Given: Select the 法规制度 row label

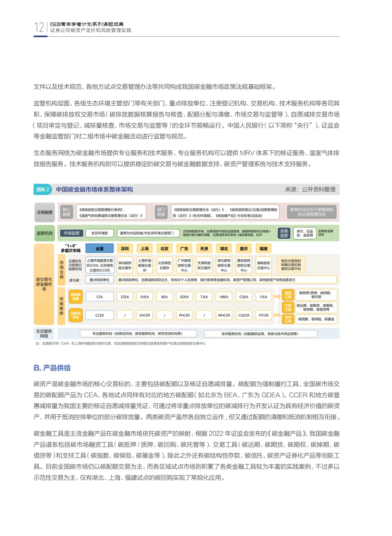Looking at the screenshot, I should click(44, 212).
